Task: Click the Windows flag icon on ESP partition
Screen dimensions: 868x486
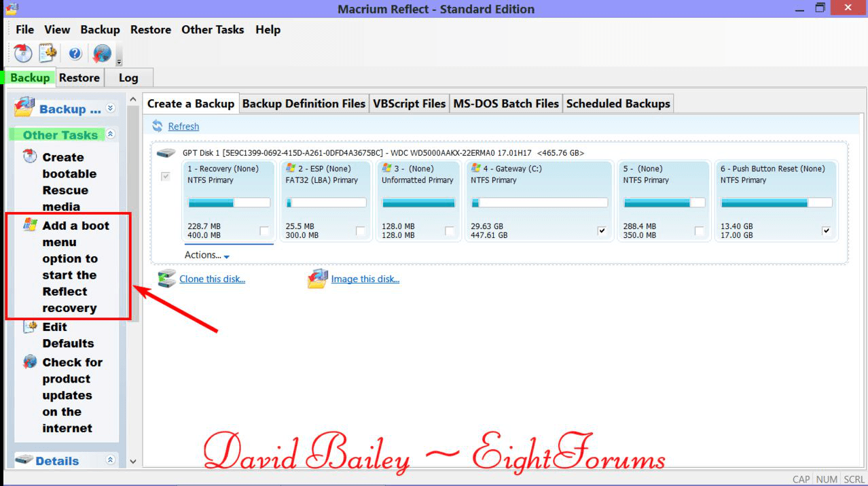Action: pos(291,168)
